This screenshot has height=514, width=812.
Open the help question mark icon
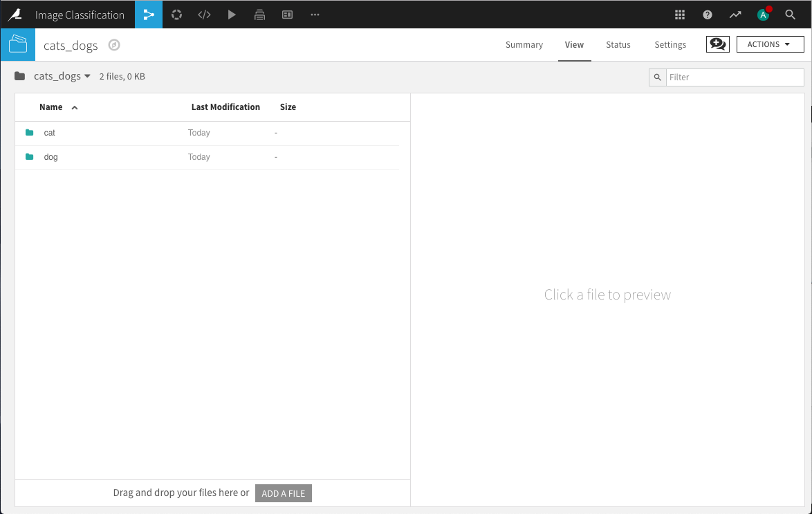(708, 15)
